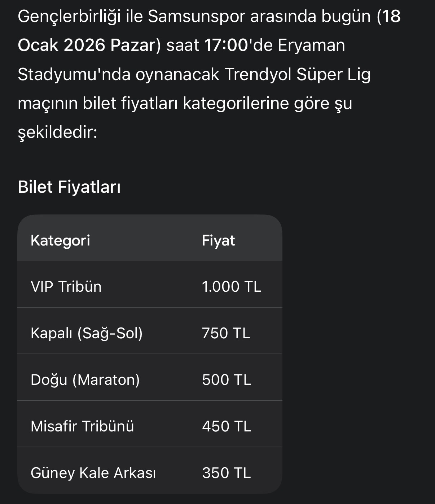Select the Kapalı (Sağ-Sol) category cell
Screen dimensions: 435x504
pos(87,333)
